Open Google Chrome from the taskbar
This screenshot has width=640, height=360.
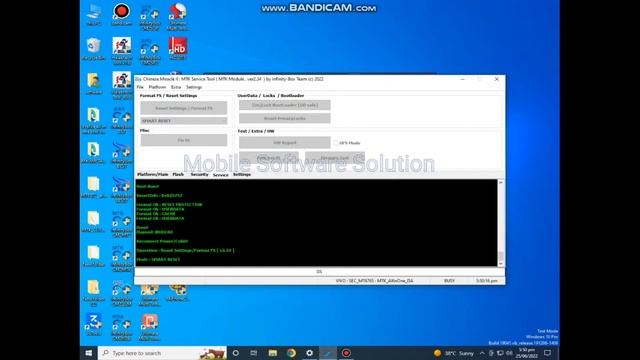(291, 353)
